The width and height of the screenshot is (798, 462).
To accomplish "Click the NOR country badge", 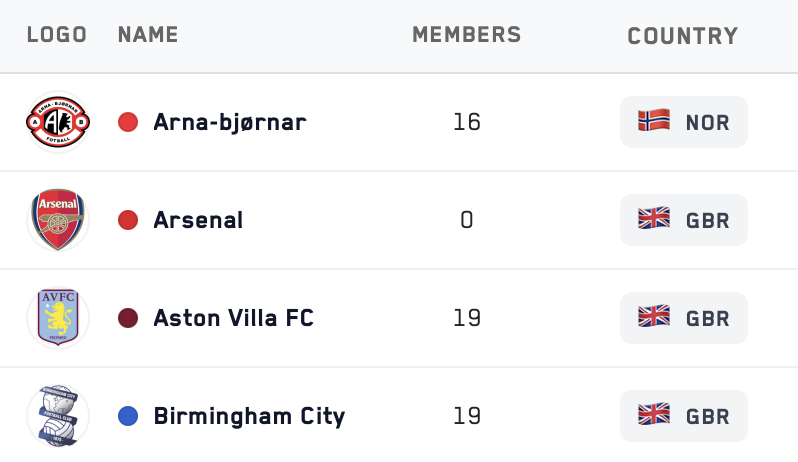I will pos(683,122).
